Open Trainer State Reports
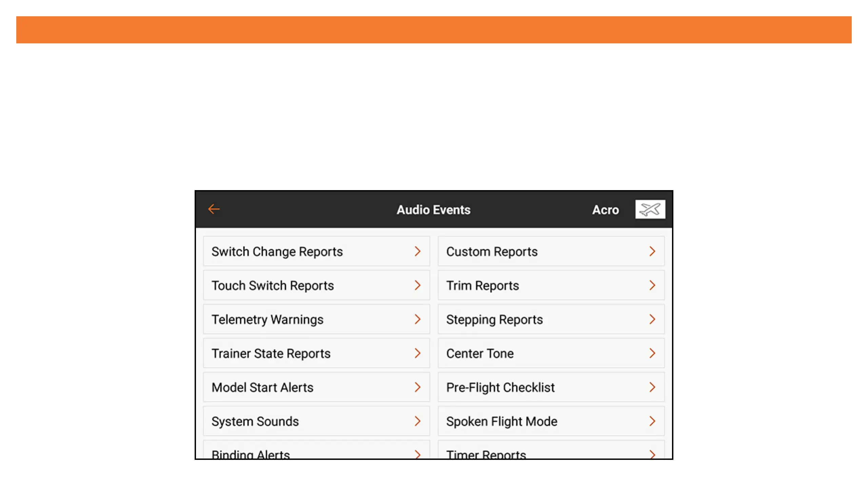The height and width of the screenshot is (488, 868). coord(316,353)
